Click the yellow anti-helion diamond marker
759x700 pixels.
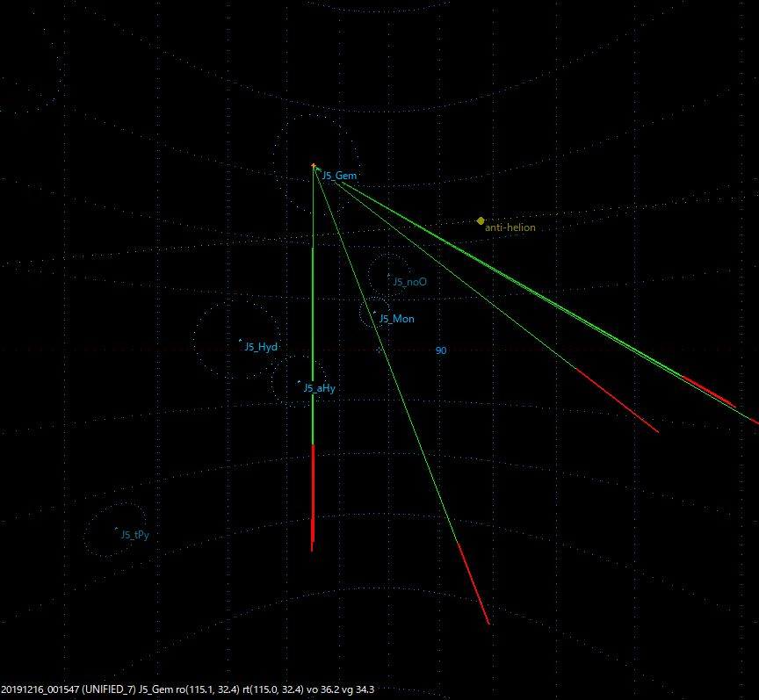tap(481, 220)
